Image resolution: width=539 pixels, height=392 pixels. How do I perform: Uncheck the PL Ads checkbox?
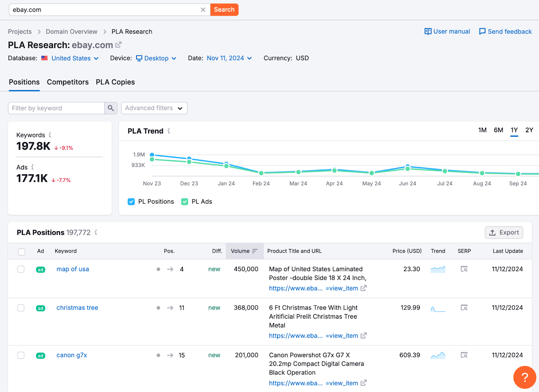pos(185,202)
